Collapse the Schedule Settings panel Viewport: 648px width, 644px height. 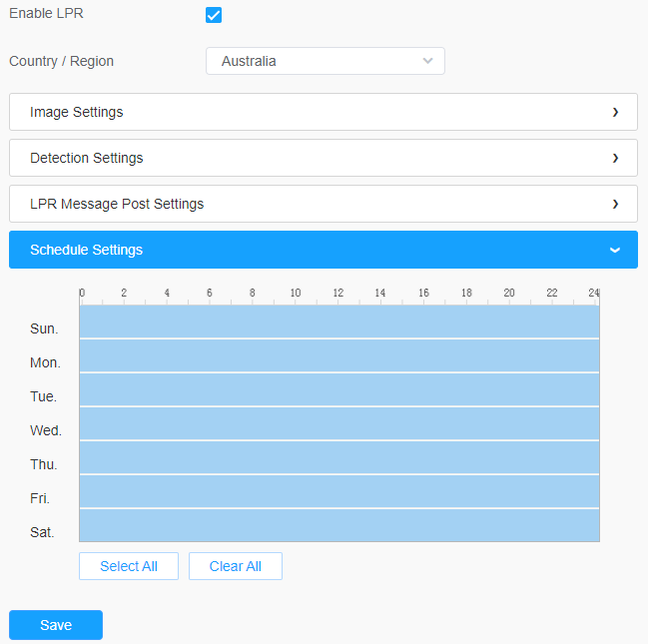click(323, 250)
